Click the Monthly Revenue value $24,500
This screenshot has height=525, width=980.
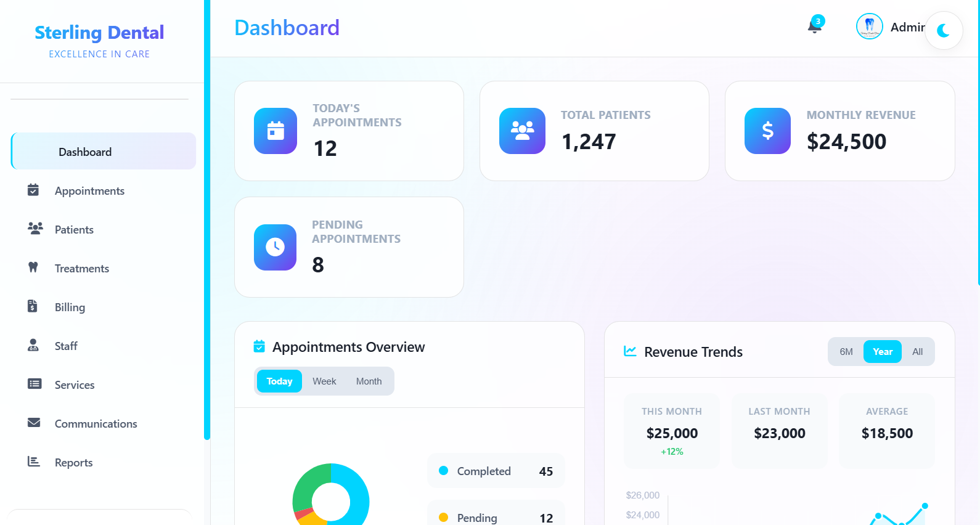pyautogui.click(x=846, y=142)
